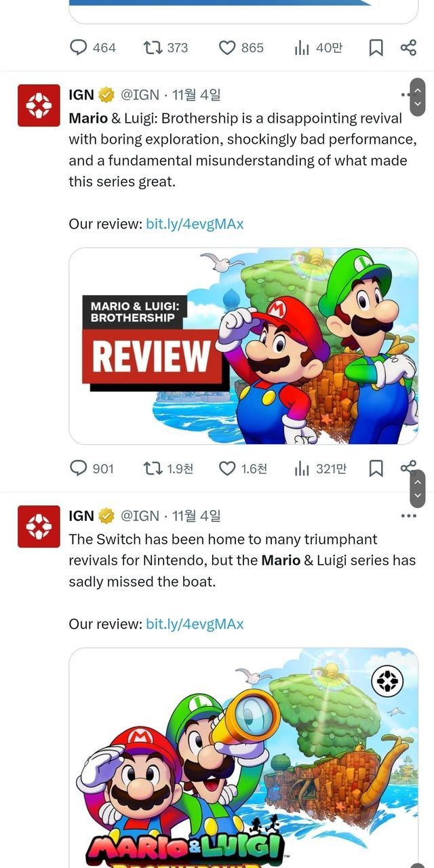Image resolution: width=434 pixels, height=868 pixels.
Task: Open replies on the 464-comment post
Action: [93, 47]
